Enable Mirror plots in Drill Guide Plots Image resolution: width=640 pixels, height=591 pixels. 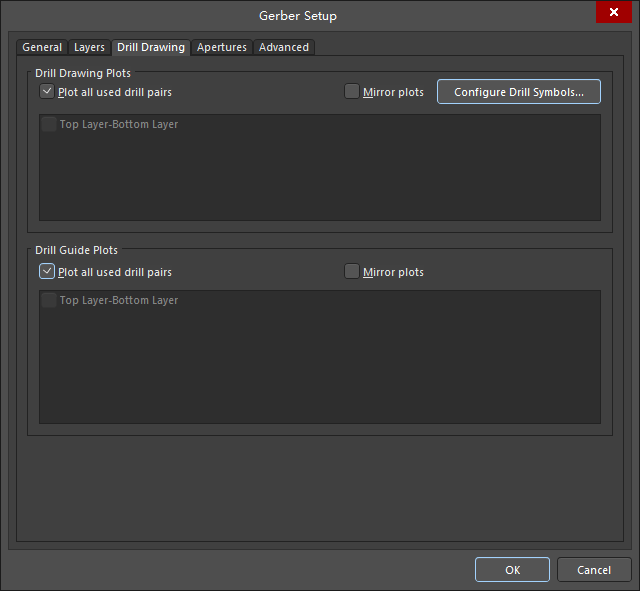point(351,271)
